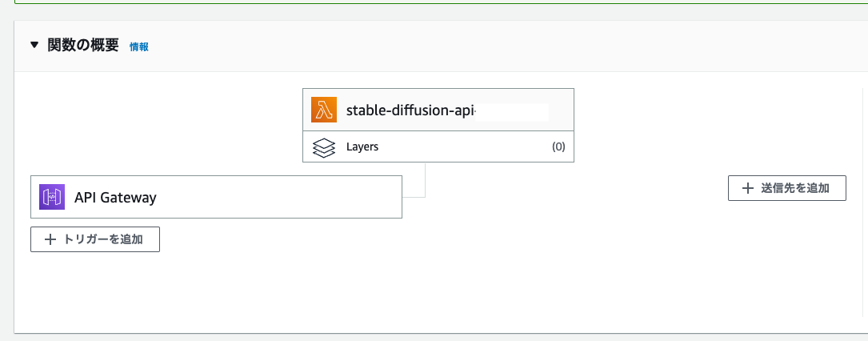Select the API Gateway trigger label
Image resolution: width=868 pixels, height=341 pixels.
[115, 198]
